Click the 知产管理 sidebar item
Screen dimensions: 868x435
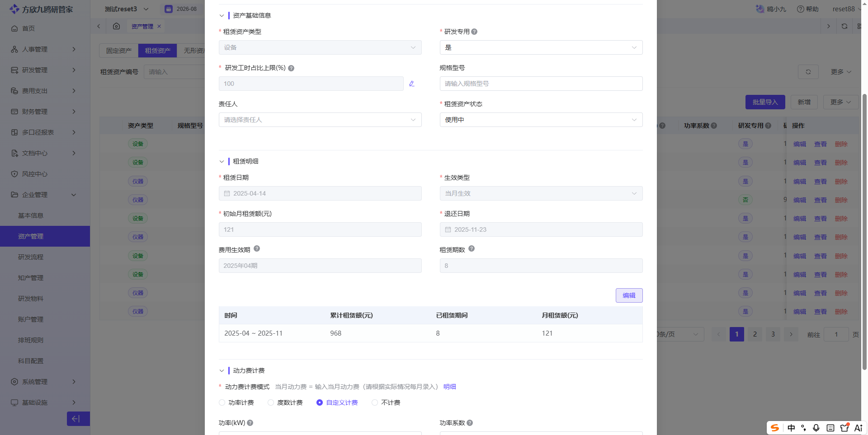click(x=31, y=278)
